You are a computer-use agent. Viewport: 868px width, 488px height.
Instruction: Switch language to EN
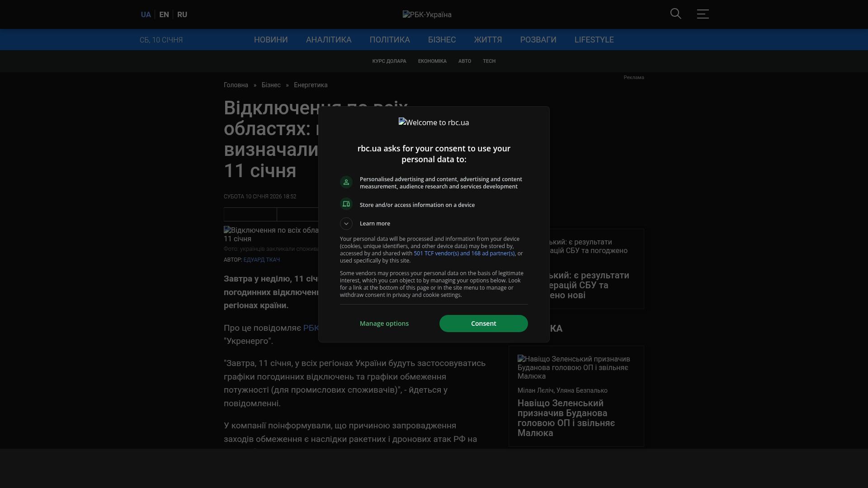(164, 14)
